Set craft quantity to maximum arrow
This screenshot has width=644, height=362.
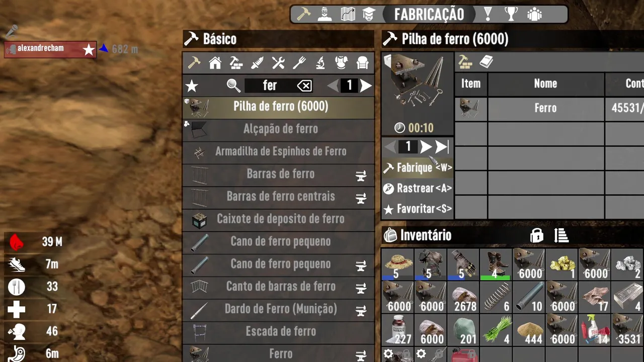(442, 147)
